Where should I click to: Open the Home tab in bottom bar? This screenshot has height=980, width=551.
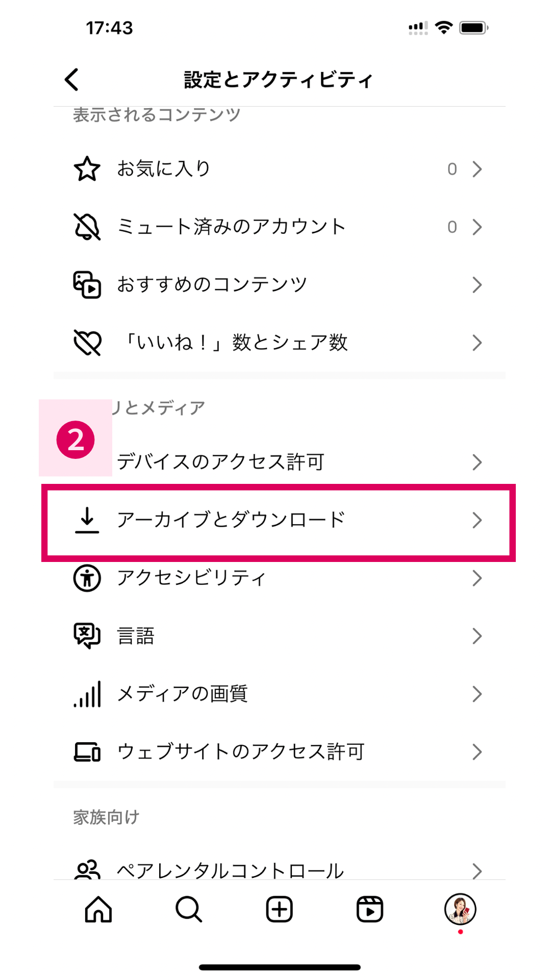pyautogui.click(x=98, y=910)
